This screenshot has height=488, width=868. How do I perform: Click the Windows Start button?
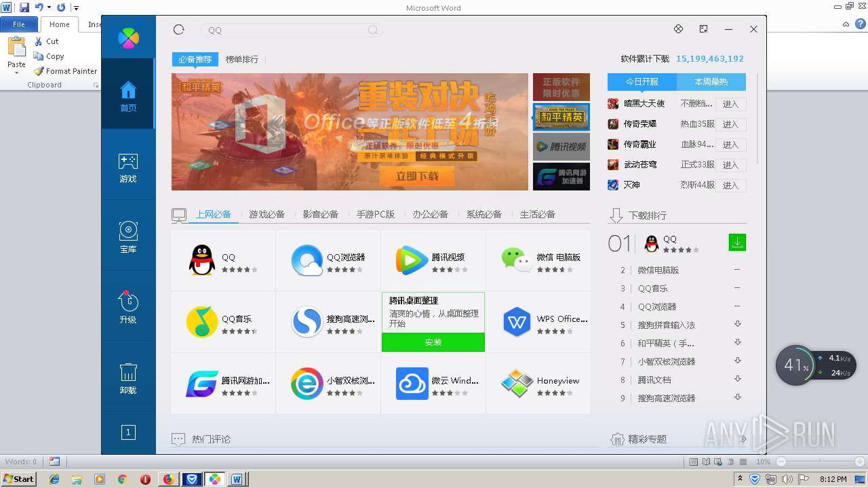19,479
